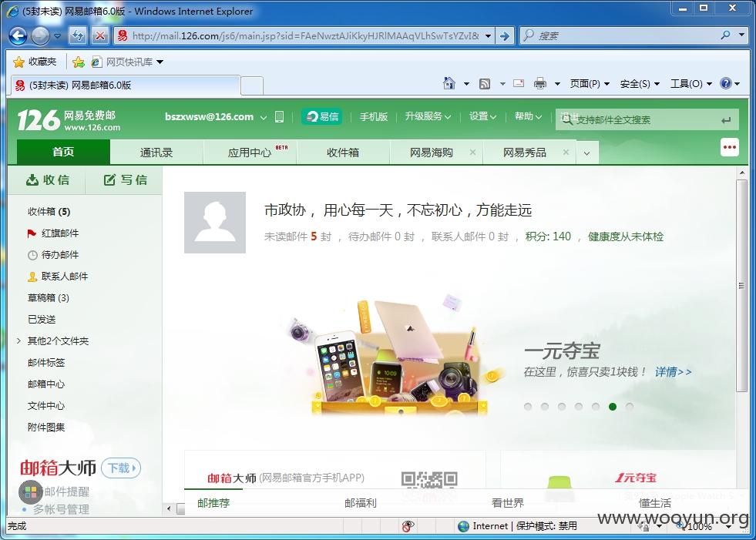Click the IE Forward navigation button
Image resolution: width=756 pixels, height=540 pixels.
(x=41, y=35)
